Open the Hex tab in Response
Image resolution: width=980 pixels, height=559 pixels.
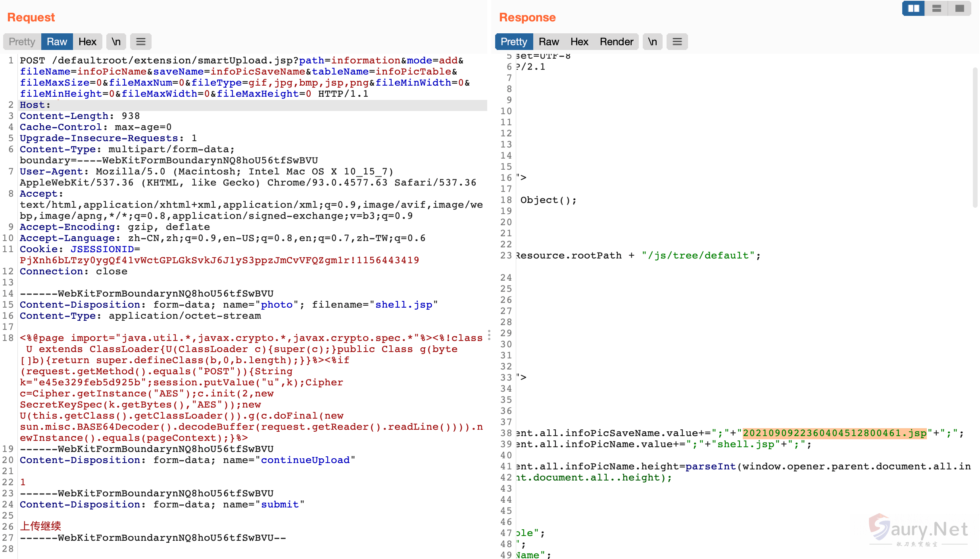point(579,42)
